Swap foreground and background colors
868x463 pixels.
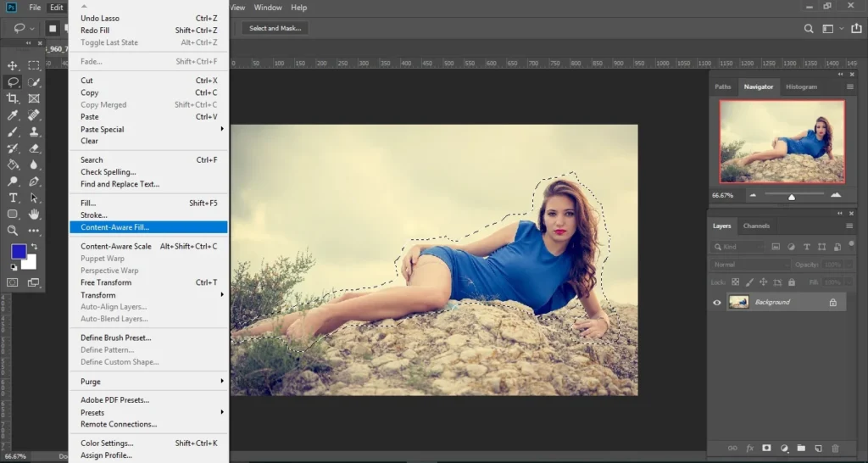(x=34, y=247)
